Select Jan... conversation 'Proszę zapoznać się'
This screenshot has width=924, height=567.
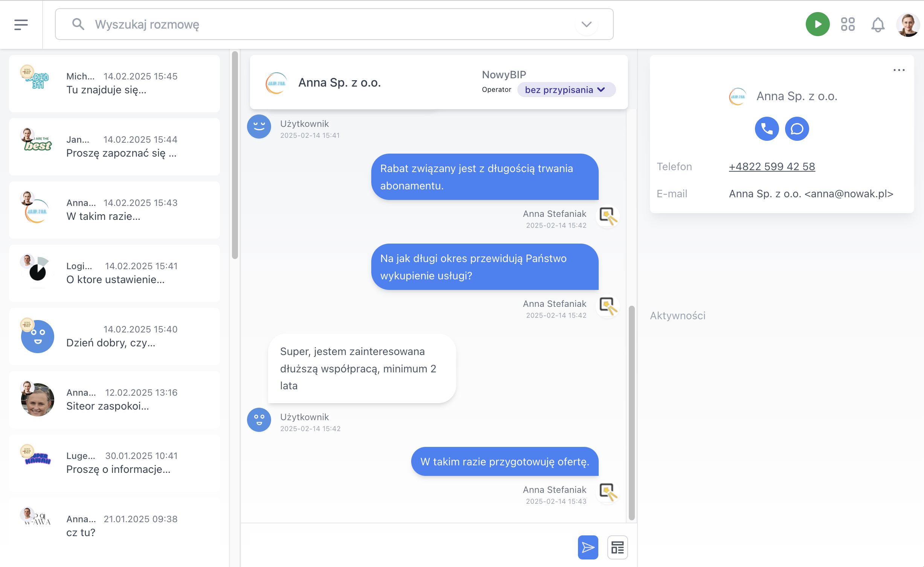click(114, 146)
